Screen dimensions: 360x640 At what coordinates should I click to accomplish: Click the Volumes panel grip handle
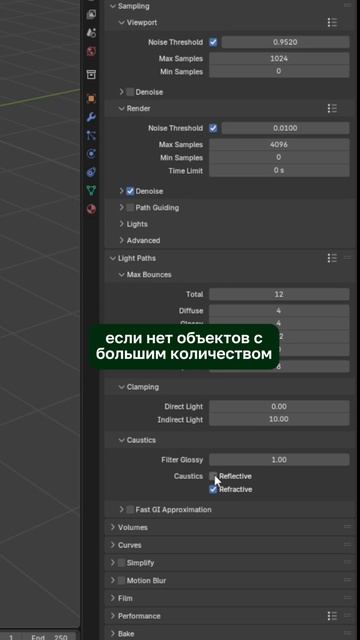tap(348, 527)
